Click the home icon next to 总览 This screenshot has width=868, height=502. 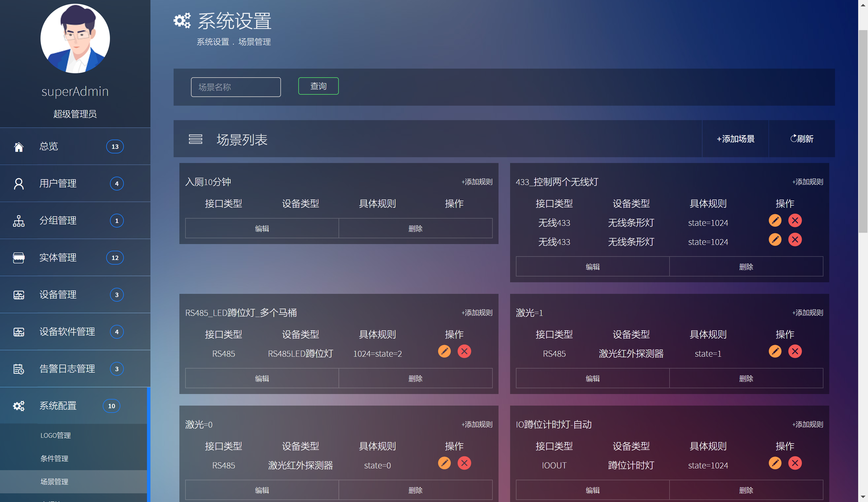point(19,147)
